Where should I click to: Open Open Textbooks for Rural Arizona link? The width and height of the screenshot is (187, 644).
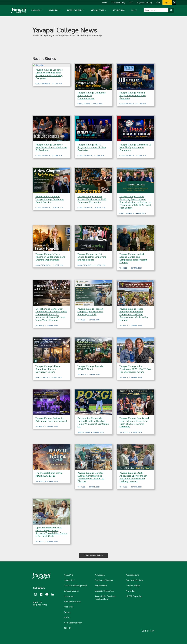(51, 532)
